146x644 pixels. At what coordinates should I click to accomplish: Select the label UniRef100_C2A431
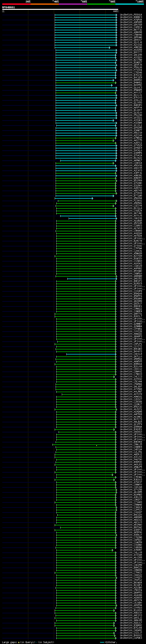click(x=131, y=251)
